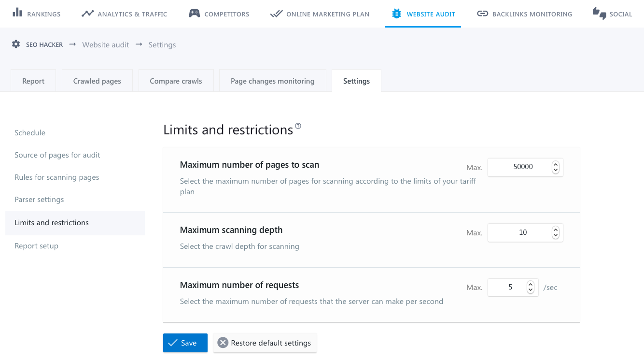644x361 pixels.
Task: Open the Compare crawls tab
Action: pos(176,81)
